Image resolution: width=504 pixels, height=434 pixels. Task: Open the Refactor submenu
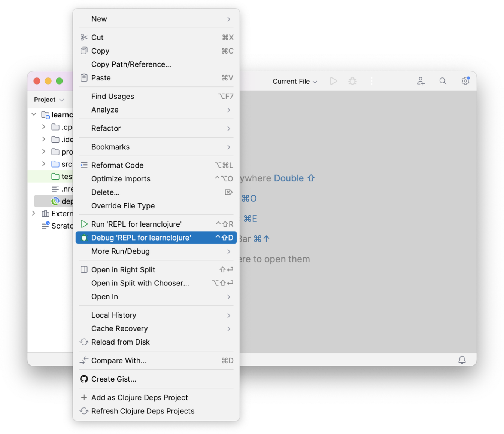[x=156, y=128]
